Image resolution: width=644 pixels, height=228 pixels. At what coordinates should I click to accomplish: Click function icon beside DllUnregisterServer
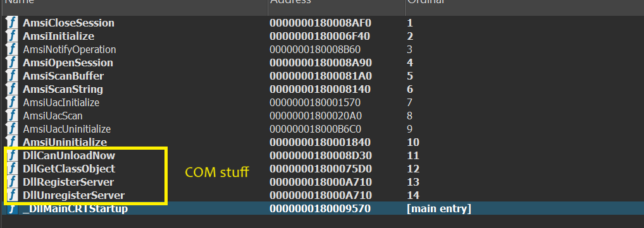click(x=12, y=195)
